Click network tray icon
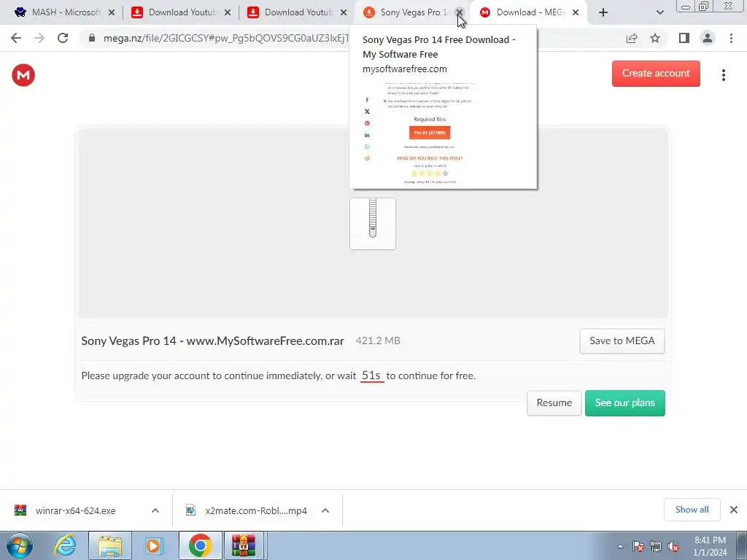The width and height of the screenshot is (747, 560). (x=656, y=547)
